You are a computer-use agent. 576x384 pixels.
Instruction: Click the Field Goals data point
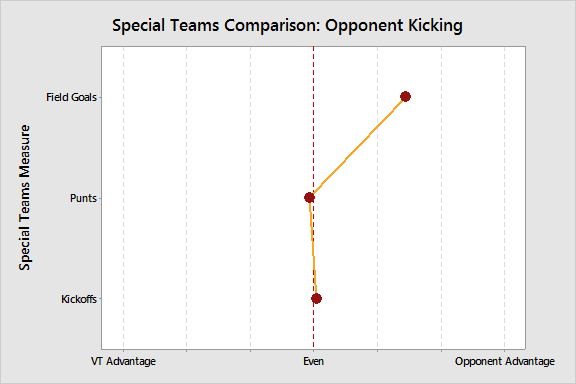(405, 97)
